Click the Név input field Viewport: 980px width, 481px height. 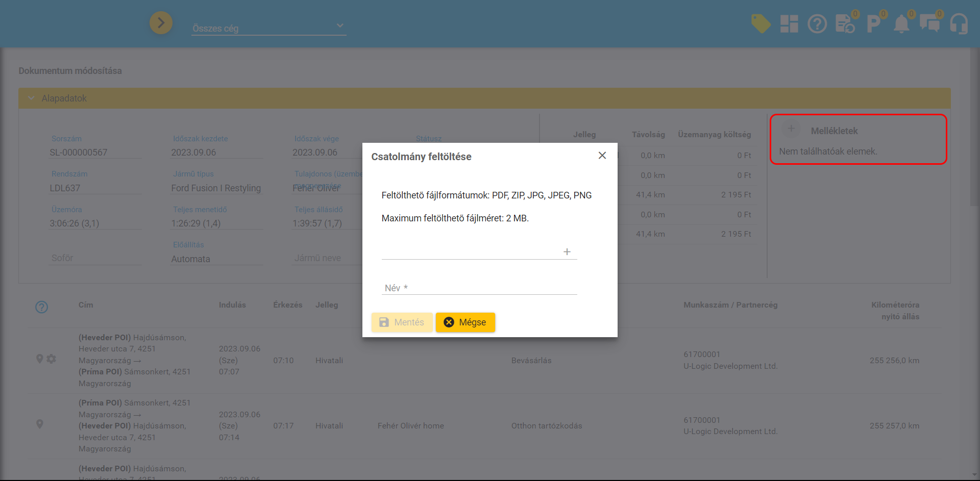[x=479, y=288]
